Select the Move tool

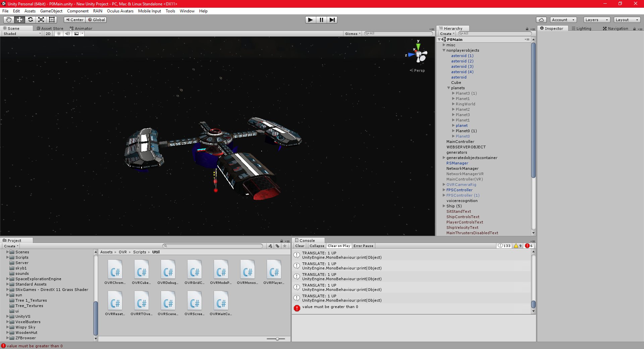(x=19, y=20)
